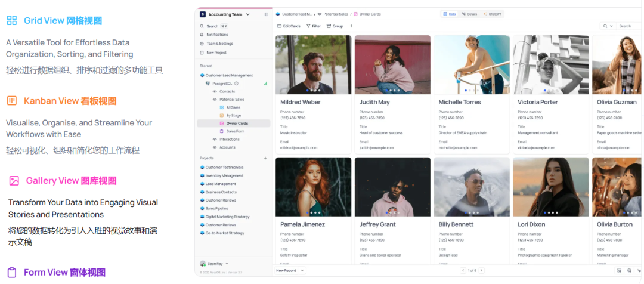Screen dimensions: 644x284
Task: Open more options (three dots) in toolbar
Action: click(x=351, y=26)
